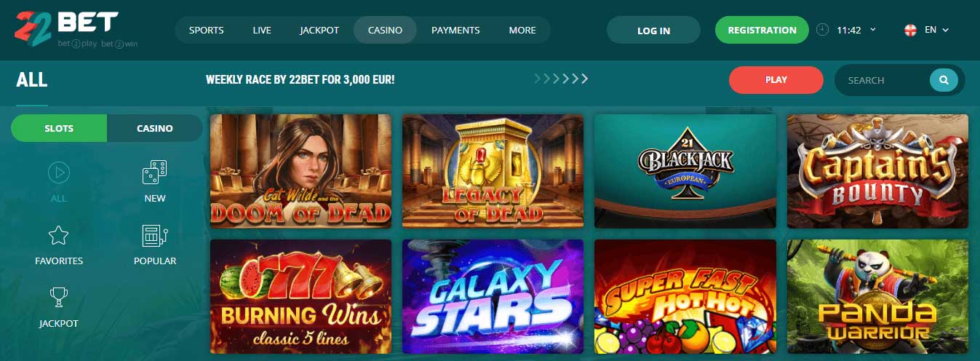Switch to the SLOTS toggle
Image resolution: width=980 pixels, height=361 pixels.
pos(59,128)
